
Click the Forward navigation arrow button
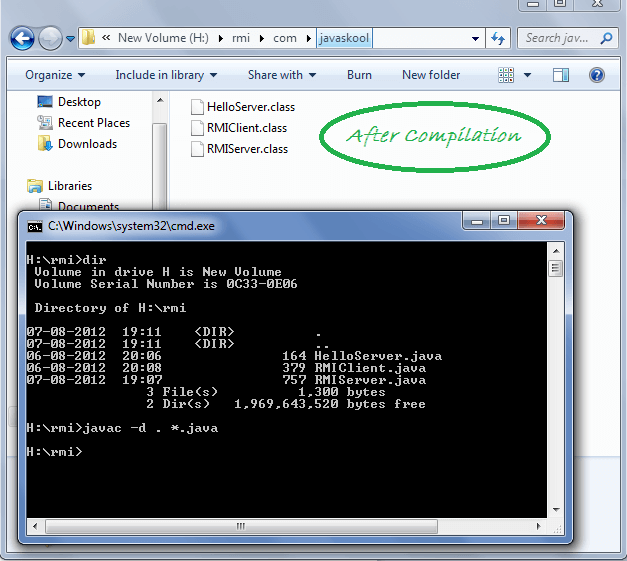point(50,39)
